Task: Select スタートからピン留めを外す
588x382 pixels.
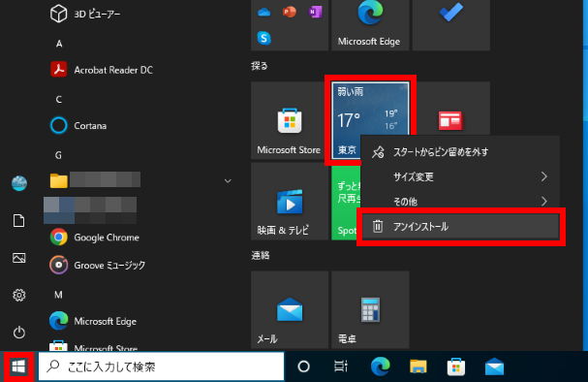Action: [x=460, y=152]
